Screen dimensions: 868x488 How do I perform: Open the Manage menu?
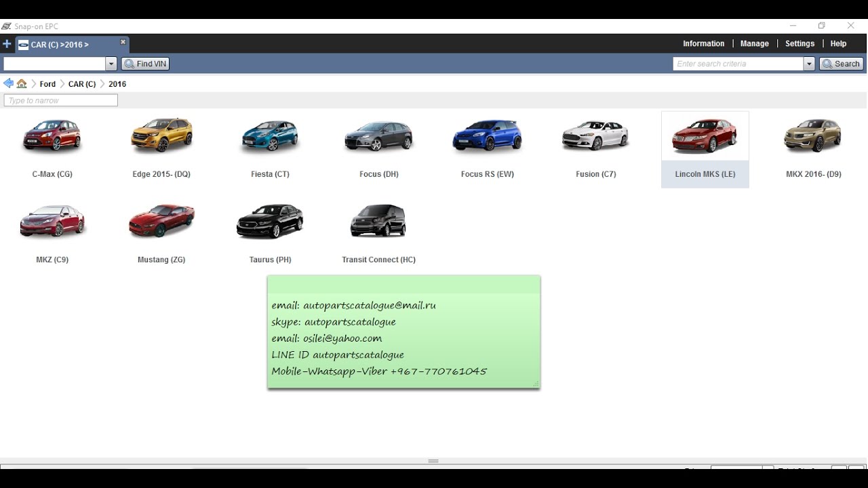tap(754, 43)
